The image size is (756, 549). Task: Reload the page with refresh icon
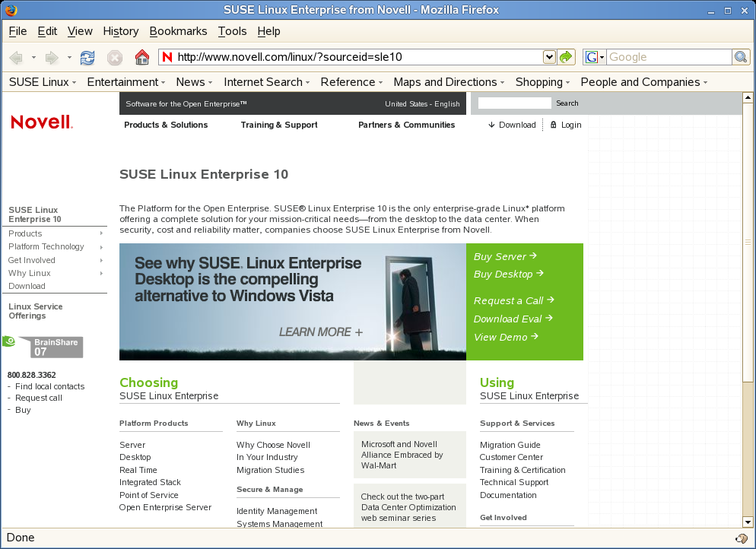[87, 58]
